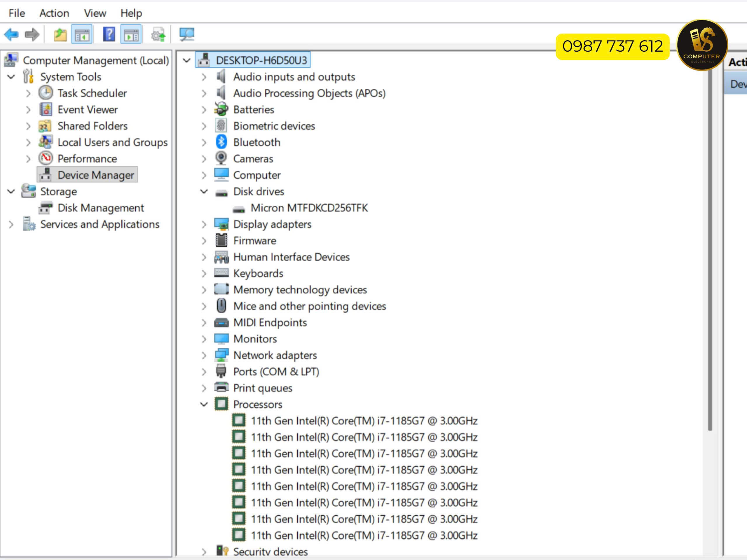Click the Network adapters icon

point(221,355)
